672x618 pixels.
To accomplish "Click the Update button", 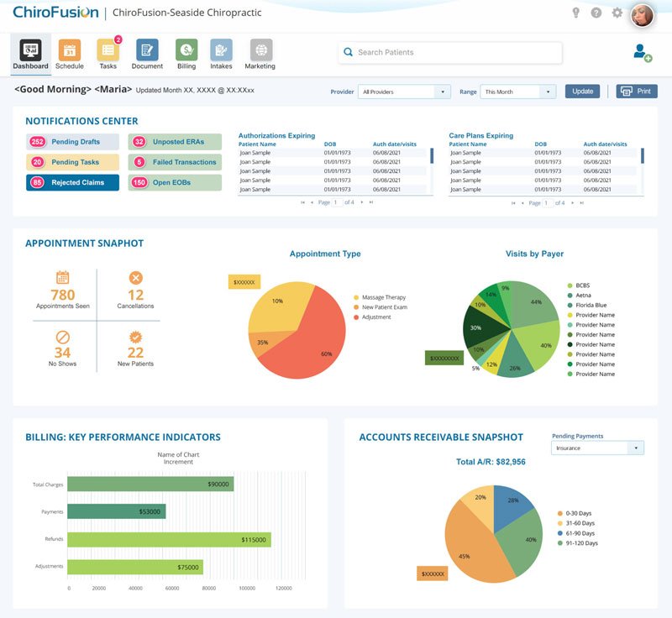I will [582, 92].
